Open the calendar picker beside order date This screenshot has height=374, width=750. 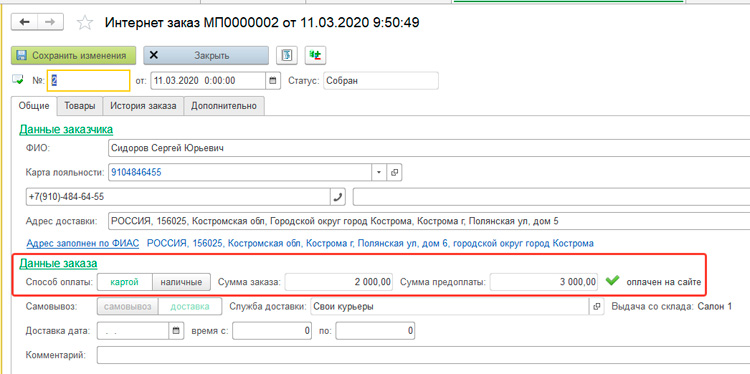point(273,81)
